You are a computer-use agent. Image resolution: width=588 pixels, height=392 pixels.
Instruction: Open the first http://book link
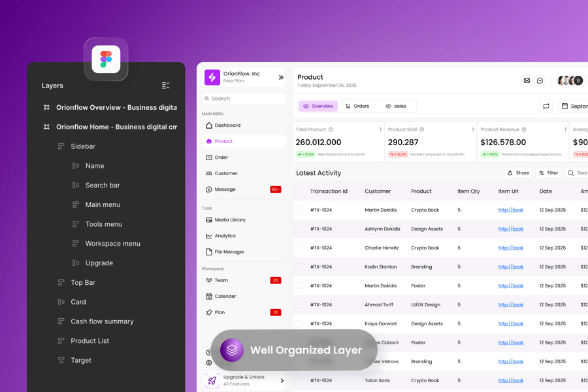(510, 210)
